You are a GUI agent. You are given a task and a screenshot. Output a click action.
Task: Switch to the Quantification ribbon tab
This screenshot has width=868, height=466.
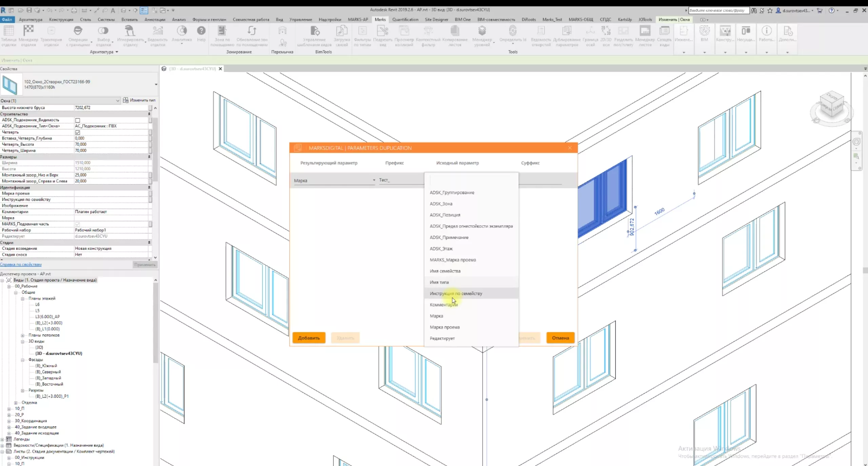pos(405,19)
